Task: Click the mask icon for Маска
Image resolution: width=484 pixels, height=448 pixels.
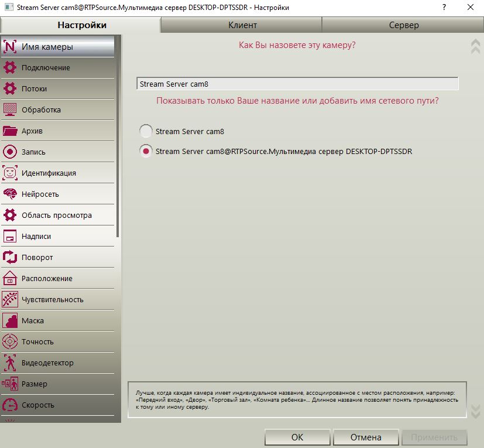Action: point(10,320)
